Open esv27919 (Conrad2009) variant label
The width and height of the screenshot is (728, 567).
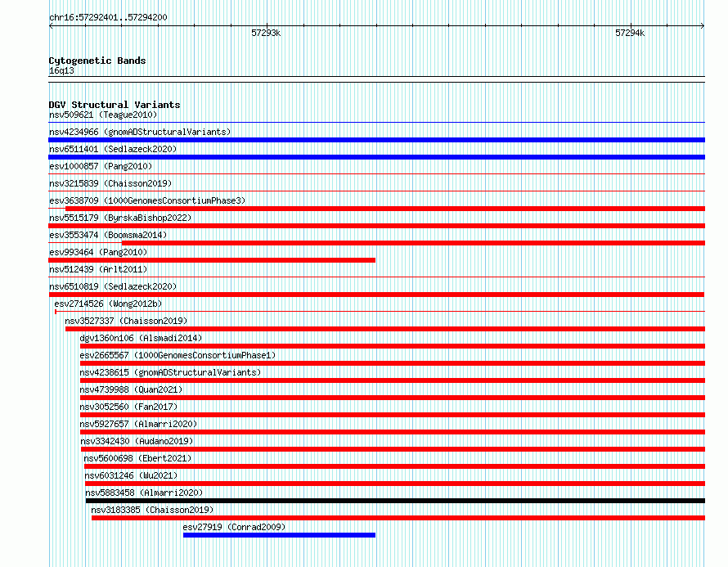click(x=234, y=527)
